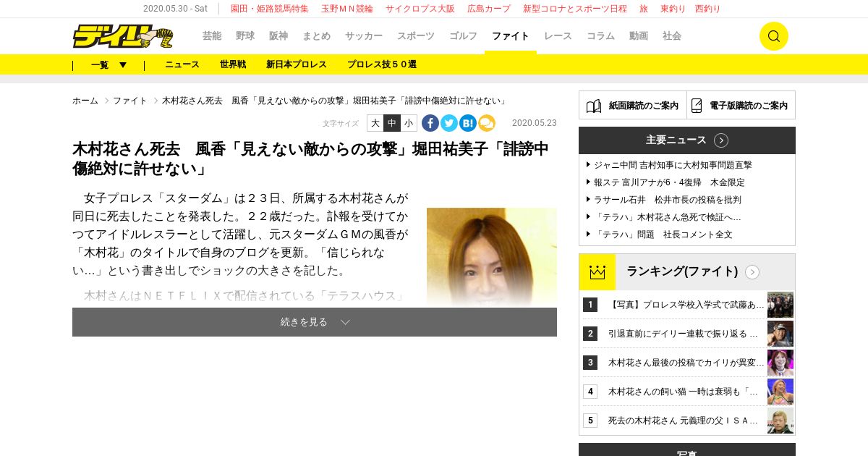Open 東釣り top link

pos(673,9)
